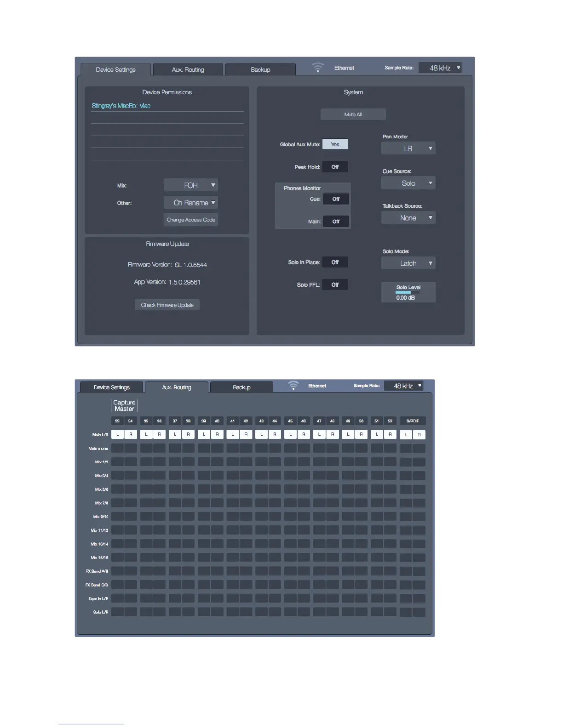The image size is (563, 728).
Task: Route Mix 9/10 to column 43 cell
Action: click(261, 517)
